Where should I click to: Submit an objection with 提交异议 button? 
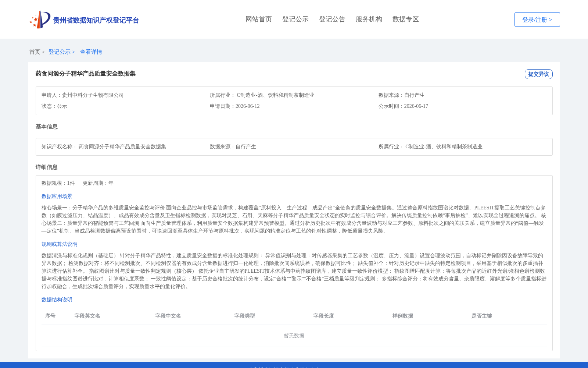(538, 74)
